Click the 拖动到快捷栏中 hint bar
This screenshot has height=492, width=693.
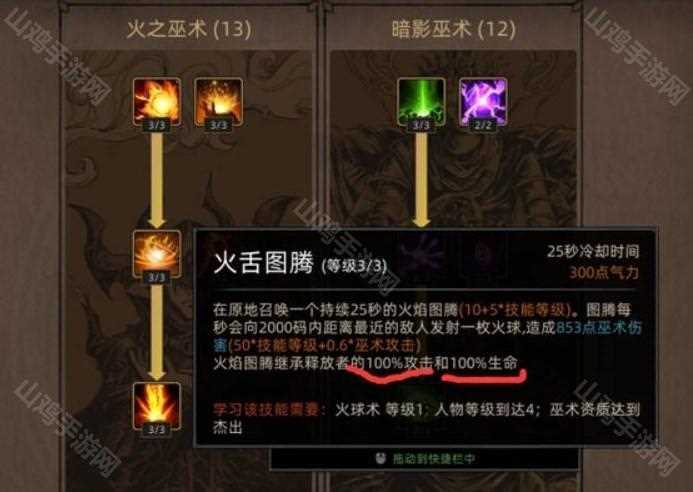[x=424, y=459]
